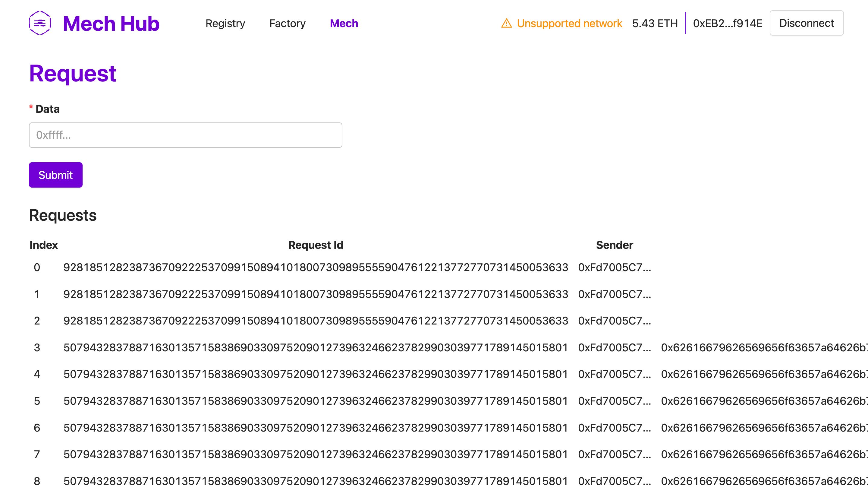Click the Mech navigation link
This screenshot has width=868, height=494.
click(344, 23)
